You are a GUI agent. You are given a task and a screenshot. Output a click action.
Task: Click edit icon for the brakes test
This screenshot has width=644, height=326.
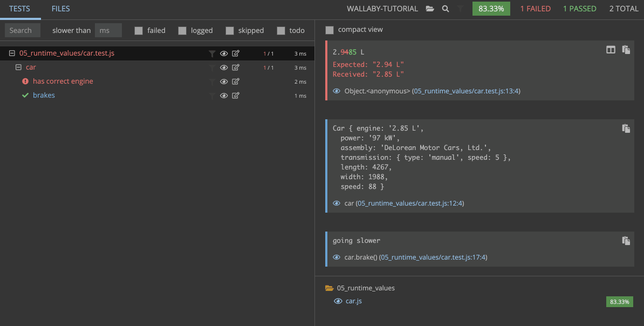[236, 96]
